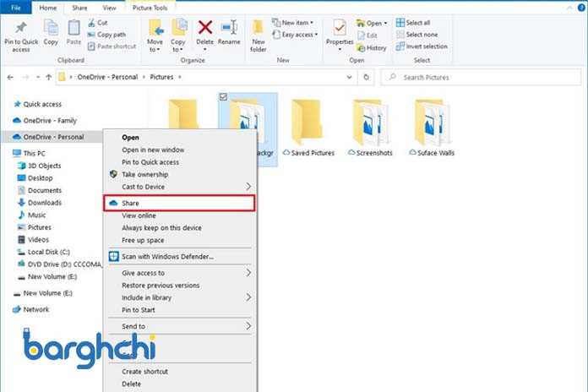Create a New folder from ribbon
This screenshot has height=392, width=588.
pos(258,36)
